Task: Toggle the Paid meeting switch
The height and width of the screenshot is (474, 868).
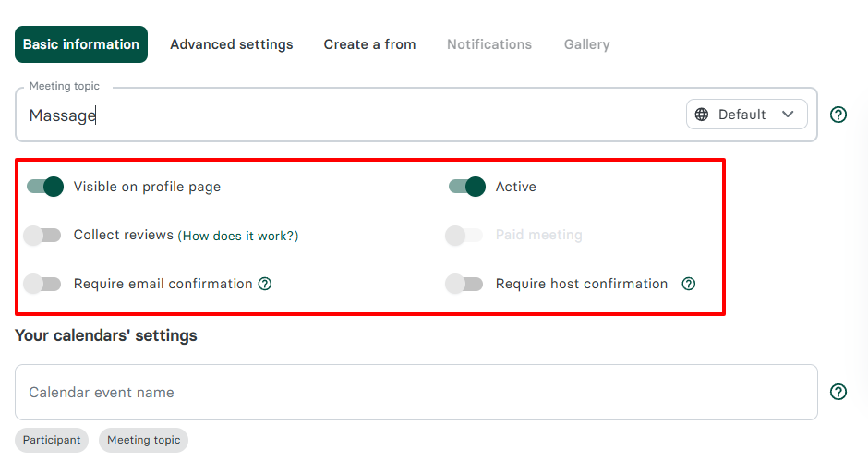Action: (464, 236)
